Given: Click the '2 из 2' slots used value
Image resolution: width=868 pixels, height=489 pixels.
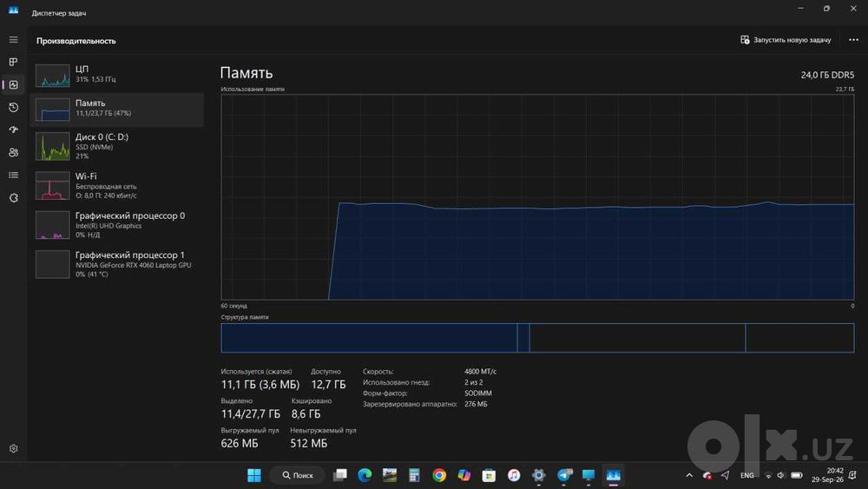Looking at the screenshot, I should point(474,382).
